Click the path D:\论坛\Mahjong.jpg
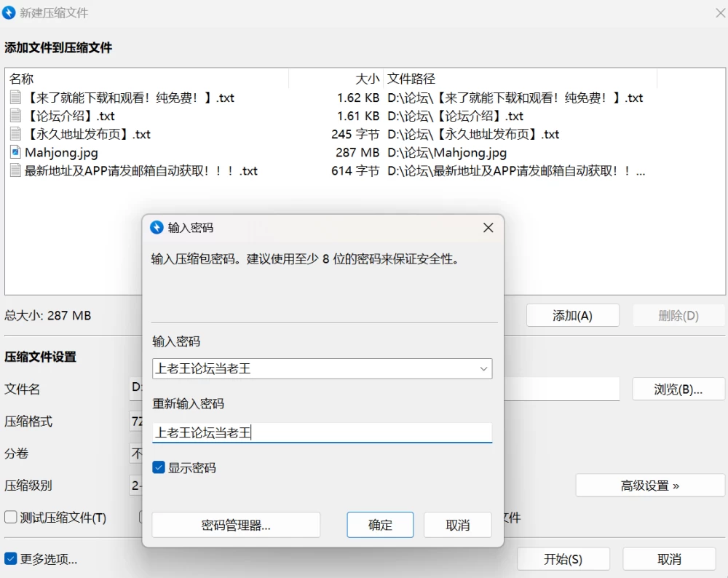The height and width of the screenshot is (578, 728). click(x=447, y=152)
